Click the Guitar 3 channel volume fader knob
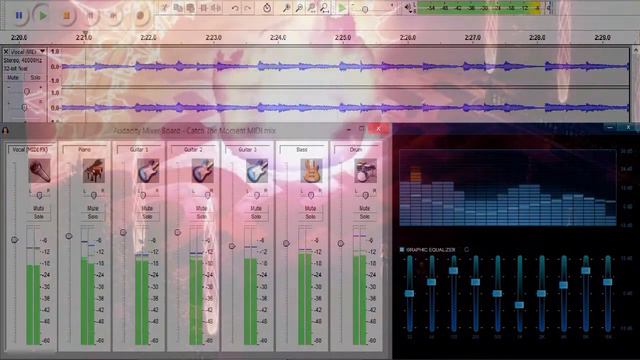Screen dimensions: 640x360 (232, 246)
